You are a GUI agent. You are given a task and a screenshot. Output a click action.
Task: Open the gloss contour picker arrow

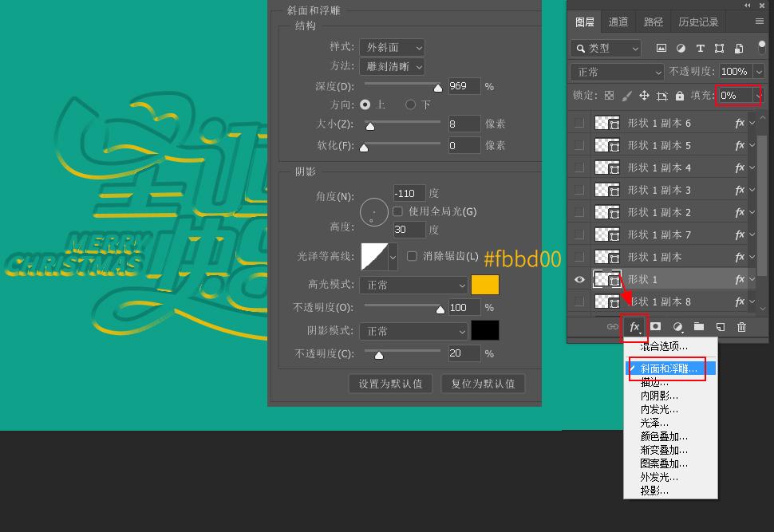pyautogui.click(x=393, y=257)
